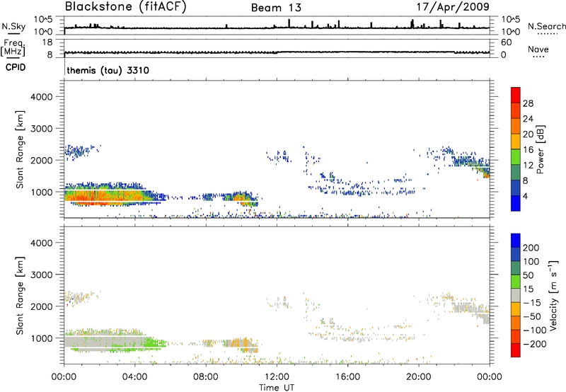Click the 'CPID' row label
Image resolution: width=566 pixels, height=392 pixels.
pos(16,67)
